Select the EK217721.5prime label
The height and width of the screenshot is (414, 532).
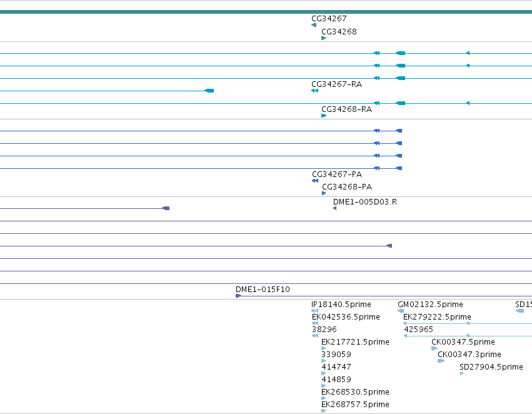pyautogui.click(x=355, y=342)
